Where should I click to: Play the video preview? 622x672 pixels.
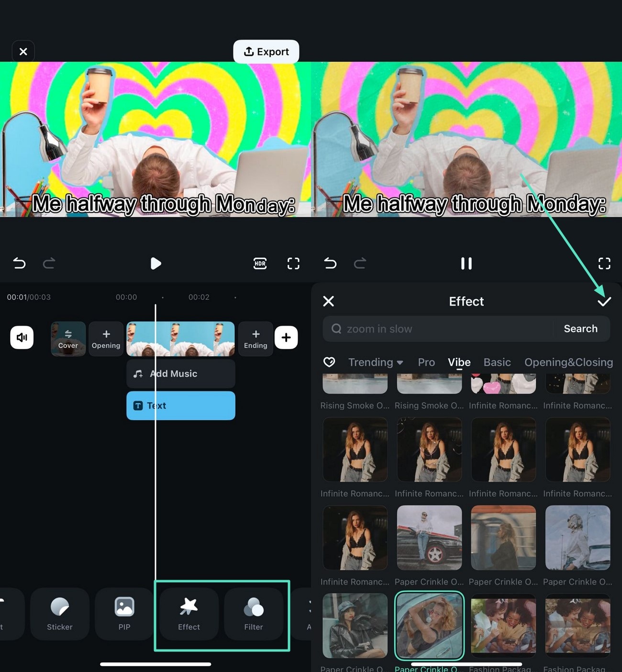point(155,264)
